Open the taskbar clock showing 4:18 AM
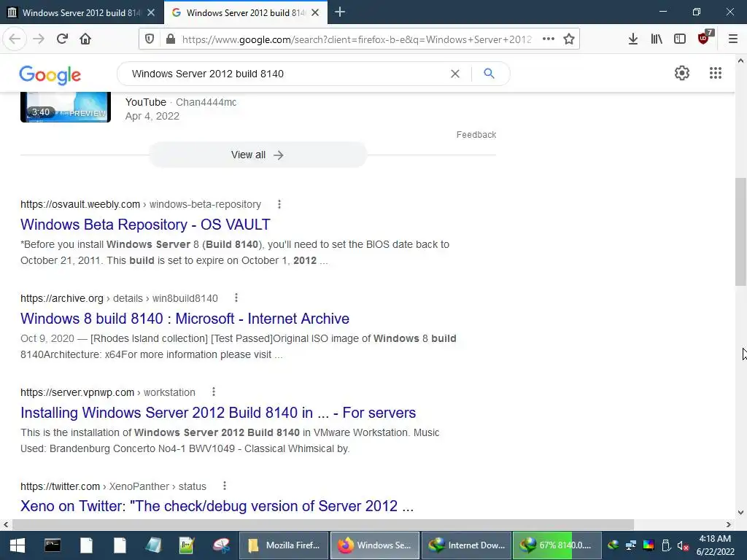Screen dimensions: 747x560 tap(715, 545)
